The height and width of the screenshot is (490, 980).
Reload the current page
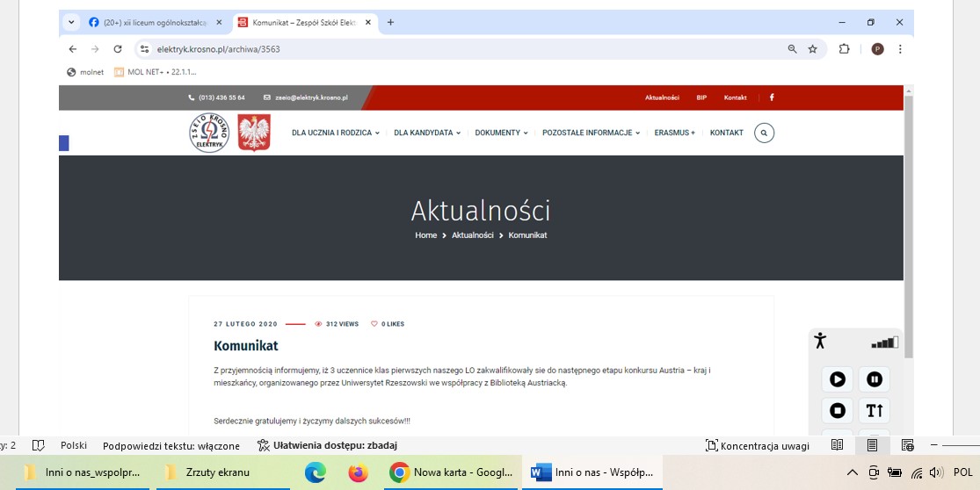(x=118, y=49)
